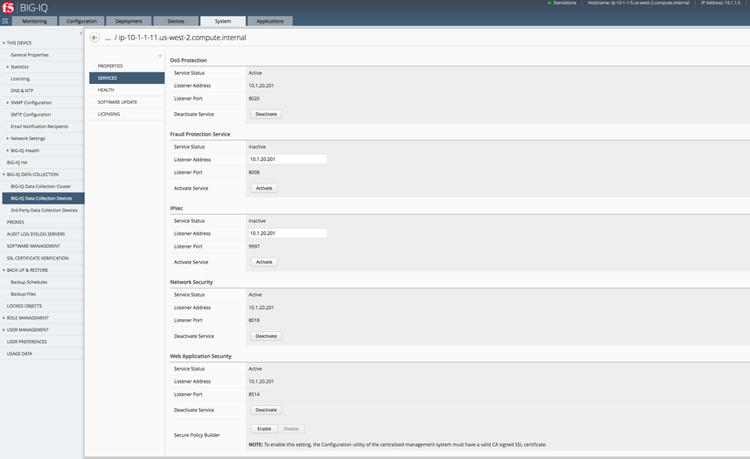
Task: Expand ROLE MANAGEMENT section
Action: pos(4,318)
